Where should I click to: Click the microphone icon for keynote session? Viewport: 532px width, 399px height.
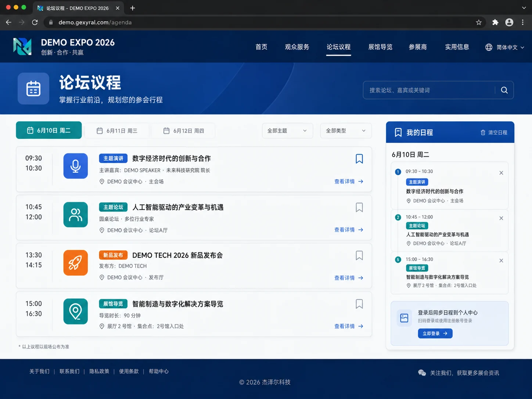click(76, 166)
